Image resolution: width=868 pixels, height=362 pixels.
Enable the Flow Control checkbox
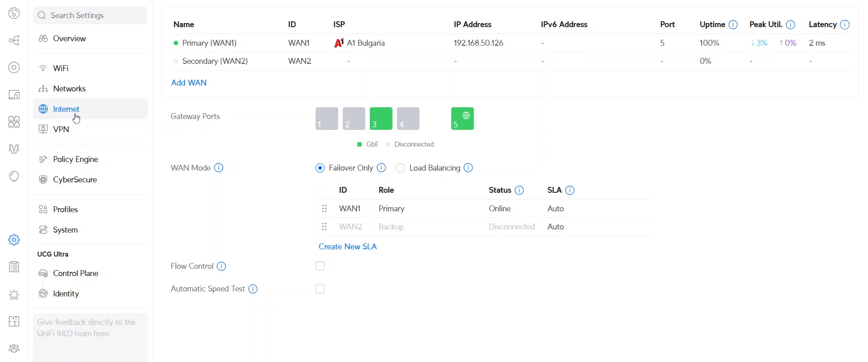[x=320, y=267]
